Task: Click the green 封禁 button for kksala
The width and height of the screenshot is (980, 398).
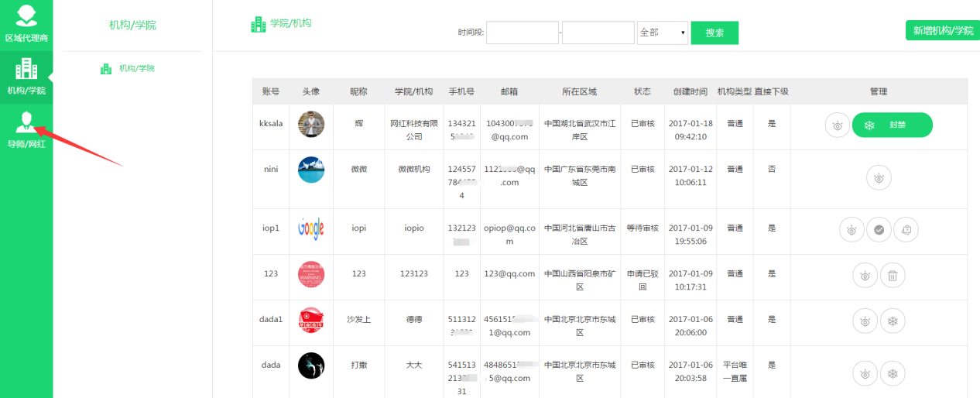Action: (x=893, y=125)
